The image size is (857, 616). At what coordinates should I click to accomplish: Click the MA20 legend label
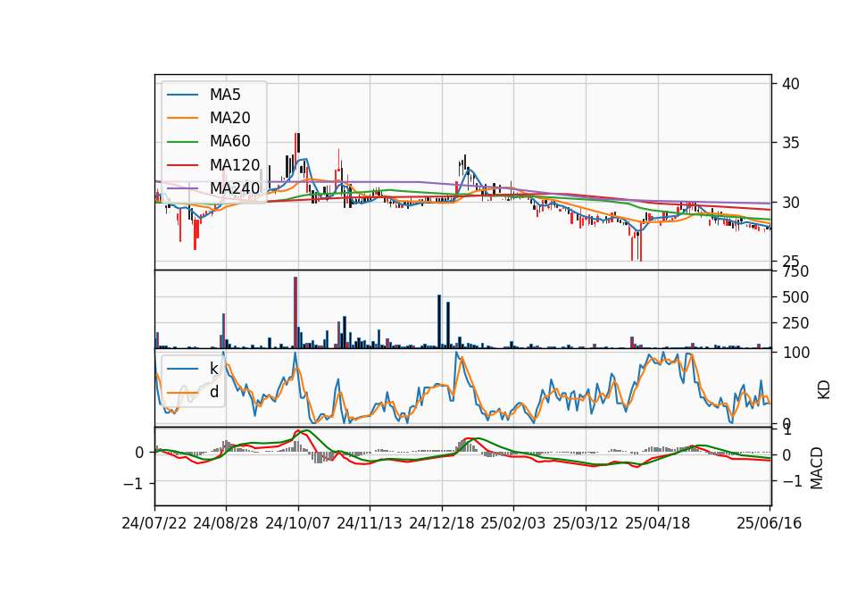point(229,118)
